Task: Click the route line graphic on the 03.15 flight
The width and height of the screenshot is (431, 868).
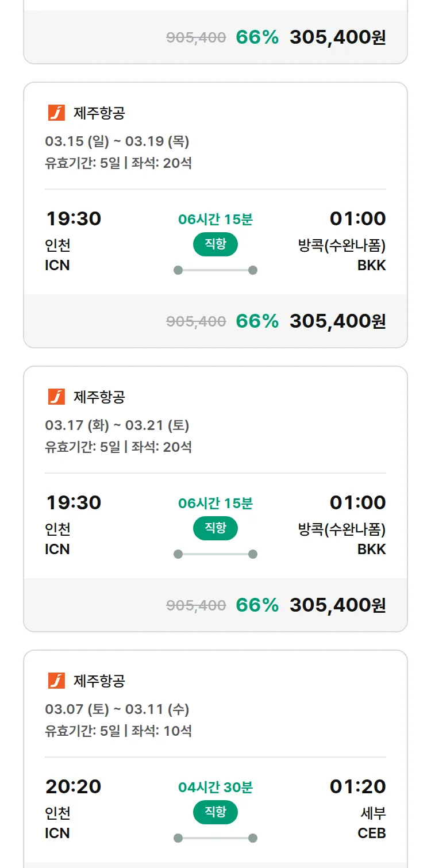Action: pos(215,270)
